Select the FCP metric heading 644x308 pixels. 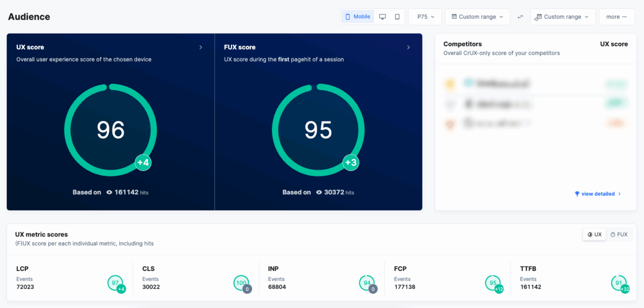coord(400,269)
